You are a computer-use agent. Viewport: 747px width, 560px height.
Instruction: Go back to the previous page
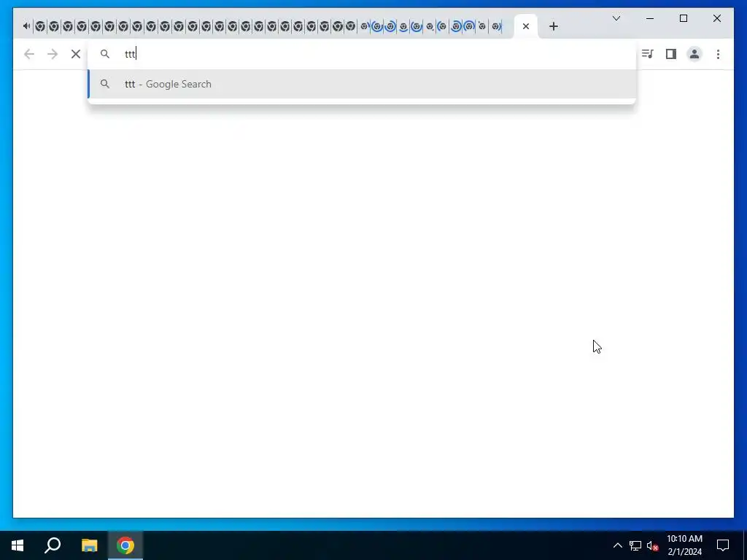(x=29, y=54)
